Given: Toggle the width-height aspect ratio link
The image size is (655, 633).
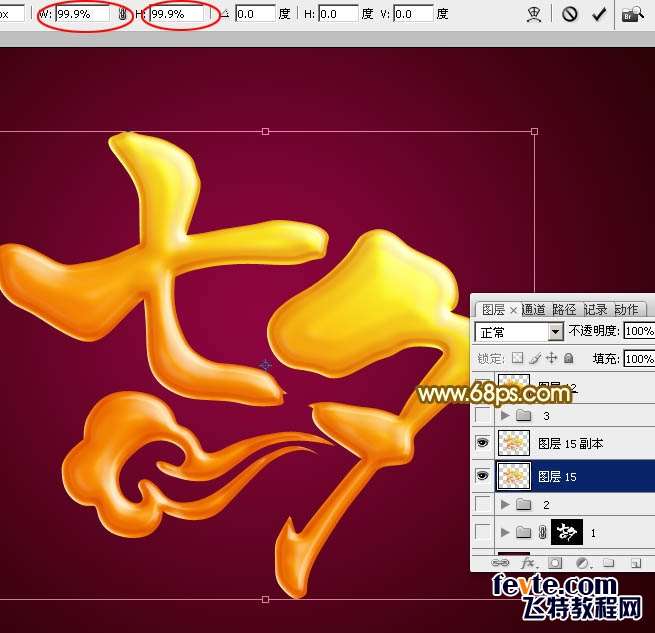Looking at the screenshot, I should (122, 15).
